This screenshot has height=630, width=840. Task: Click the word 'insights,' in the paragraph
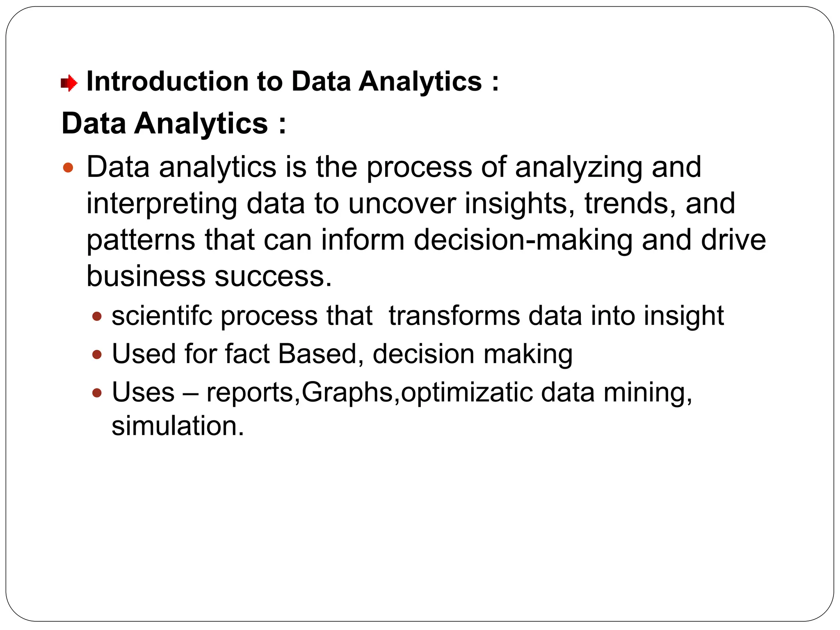(520, 204)
